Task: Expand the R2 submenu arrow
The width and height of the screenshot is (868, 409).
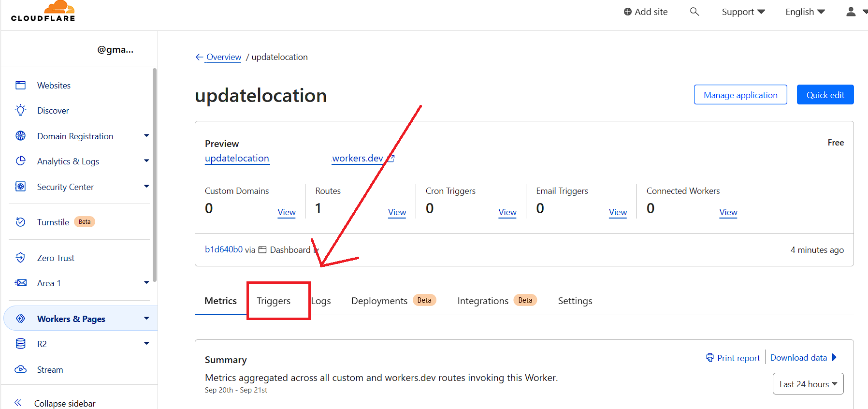Action: (x=146, y=344)
